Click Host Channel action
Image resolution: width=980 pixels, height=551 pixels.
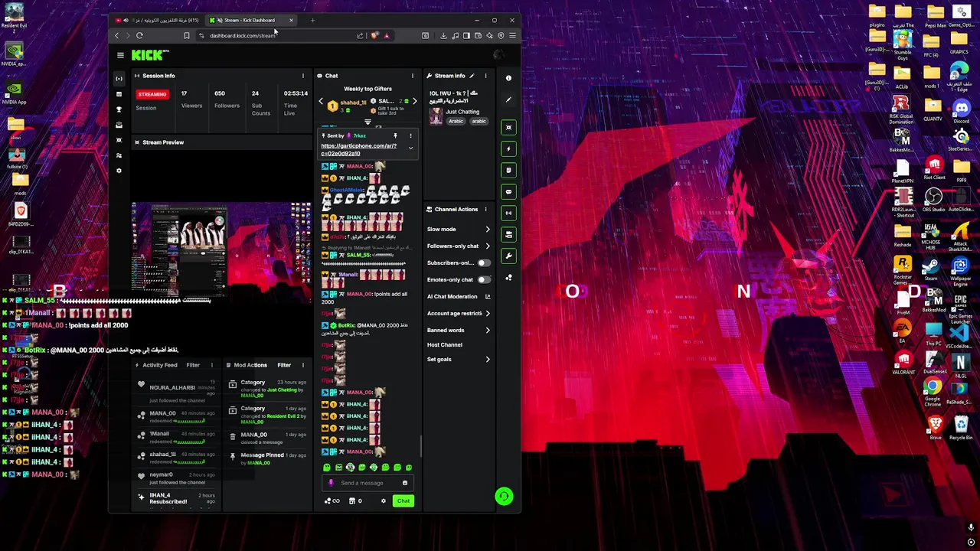[x=445, y=345]
